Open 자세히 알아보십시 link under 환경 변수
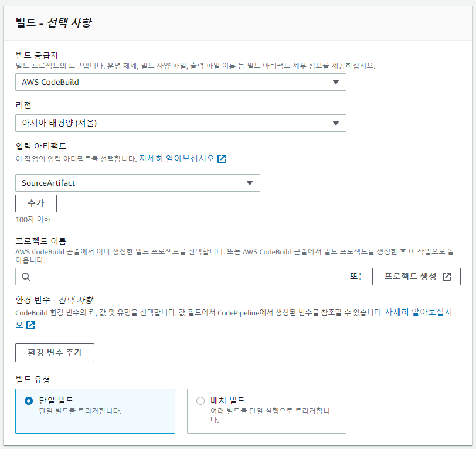 (x=419, y=312)
